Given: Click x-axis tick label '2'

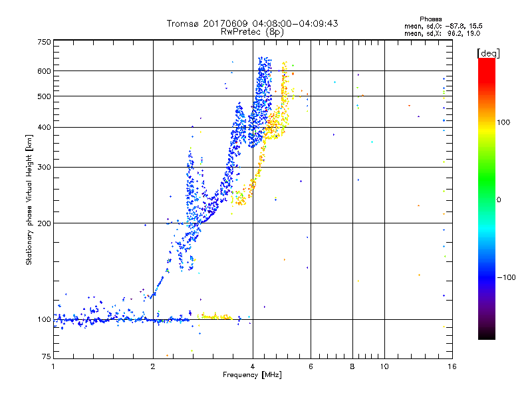Looking at the screenshot, I should click(x=153, y=366).
